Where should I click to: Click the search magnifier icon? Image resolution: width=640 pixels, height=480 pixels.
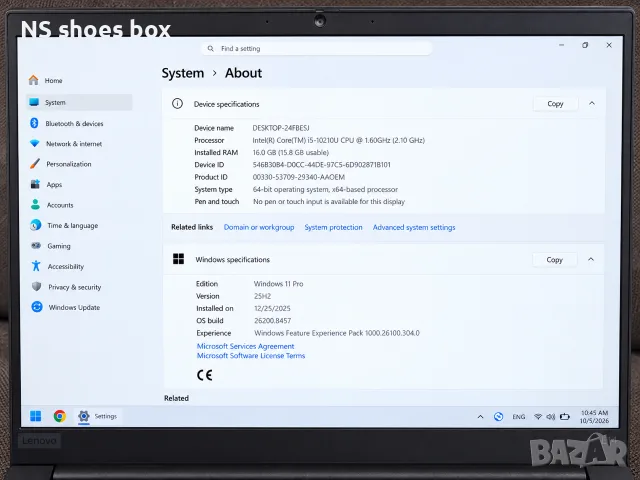(x=211, y=49)
